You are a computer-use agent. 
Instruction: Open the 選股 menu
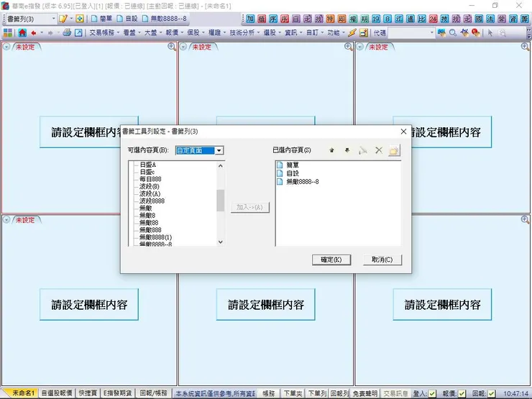click(x=272, y=33)
